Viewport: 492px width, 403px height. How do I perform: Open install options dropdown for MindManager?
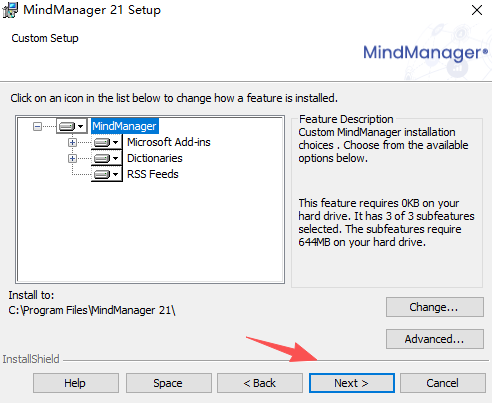(x=80, y=126)
